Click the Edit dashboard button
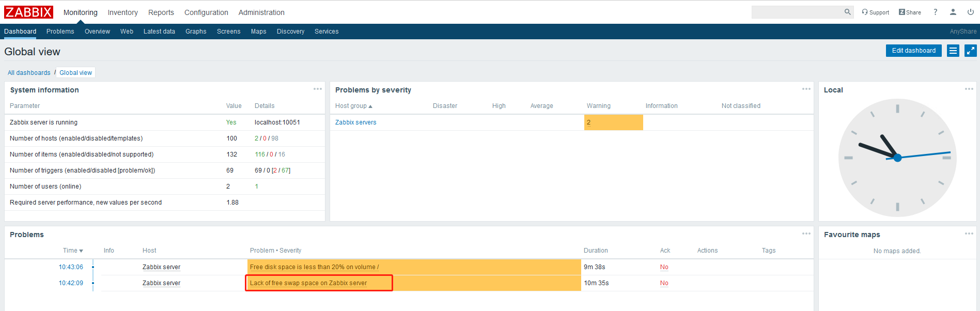 [x=914, y=51]
